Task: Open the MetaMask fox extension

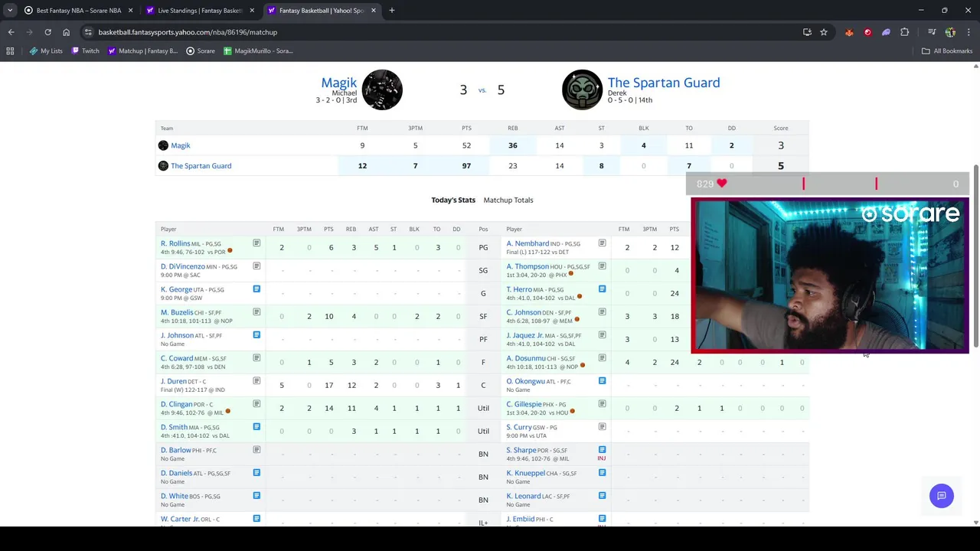Action: 849,32
